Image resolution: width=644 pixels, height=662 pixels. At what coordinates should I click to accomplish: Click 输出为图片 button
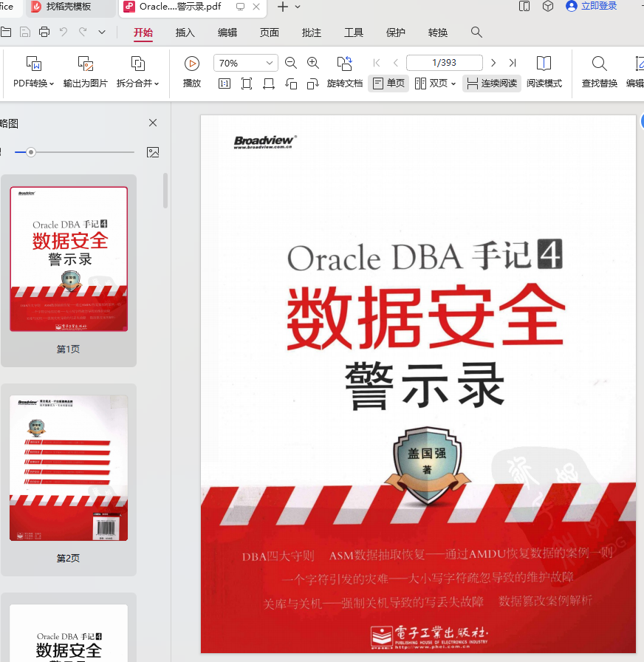point(85,72)
